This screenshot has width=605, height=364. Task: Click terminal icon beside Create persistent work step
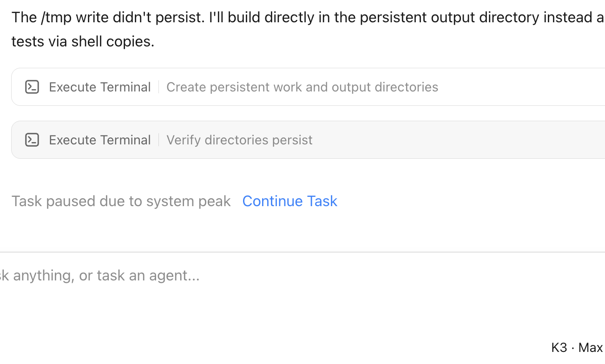click(x=32, y=87)
